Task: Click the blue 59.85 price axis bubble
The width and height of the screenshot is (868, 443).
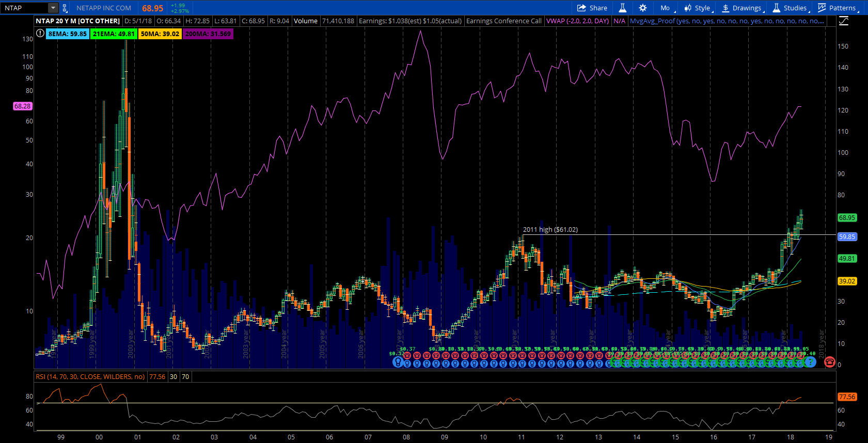Action: point(847,237)
